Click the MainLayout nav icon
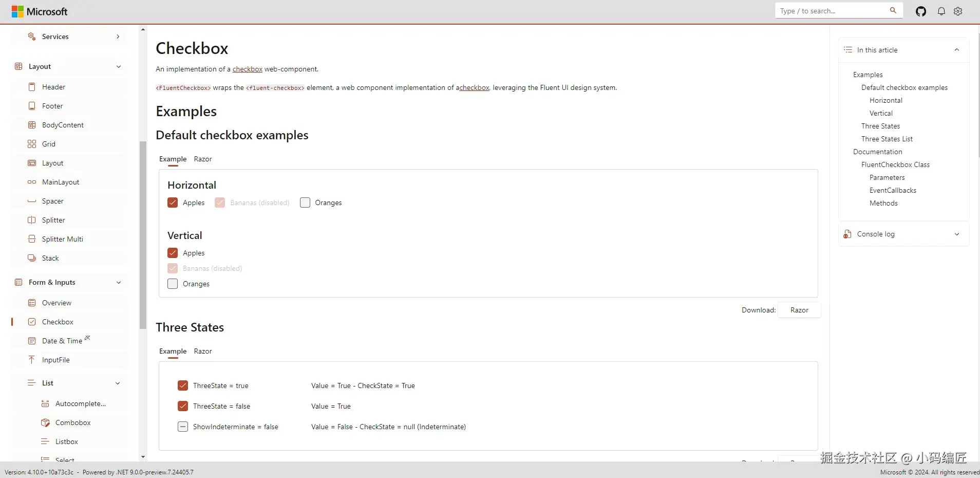 (32, 182)
